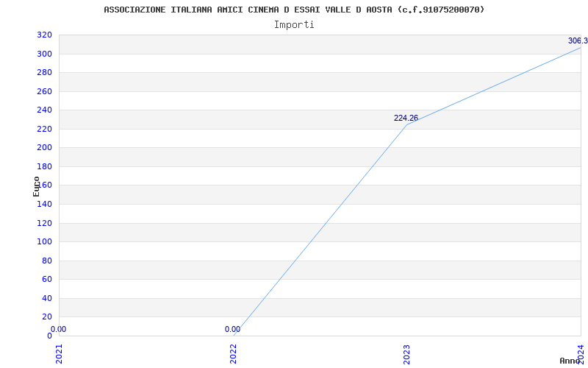Click the 0.00 data label at 2022
Viewport: 588px width, 368px height.
coord(232,329)
